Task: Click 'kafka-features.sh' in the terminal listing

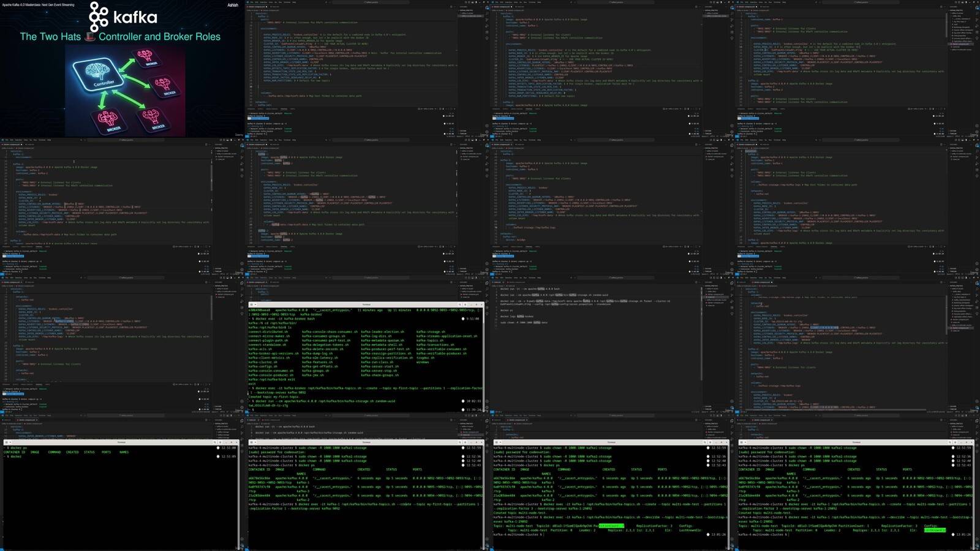Action: (317, 362)
